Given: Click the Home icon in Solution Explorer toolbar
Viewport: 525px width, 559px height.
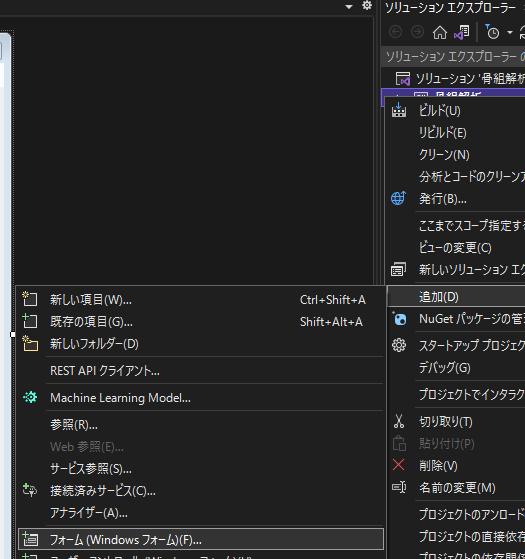Looking at the screenshot, I should click(439, 33).
